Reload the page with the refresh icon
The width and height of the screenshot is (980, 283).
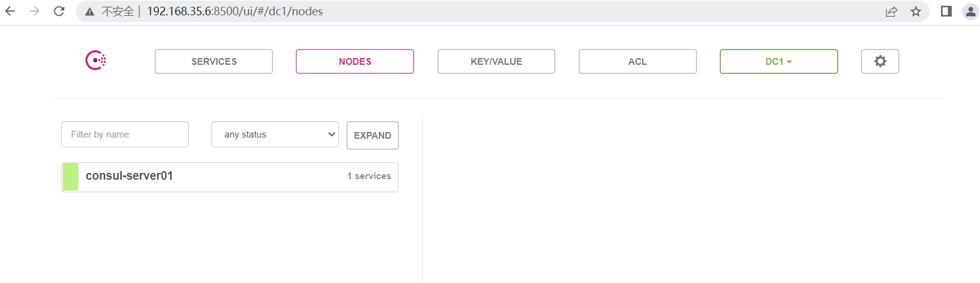(59, 11)
